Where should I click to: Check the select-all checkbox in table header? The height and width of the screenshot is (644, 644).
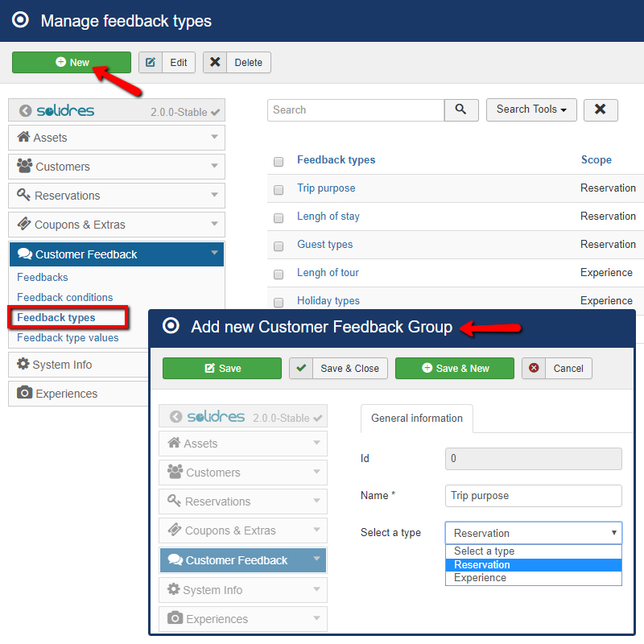278,161
